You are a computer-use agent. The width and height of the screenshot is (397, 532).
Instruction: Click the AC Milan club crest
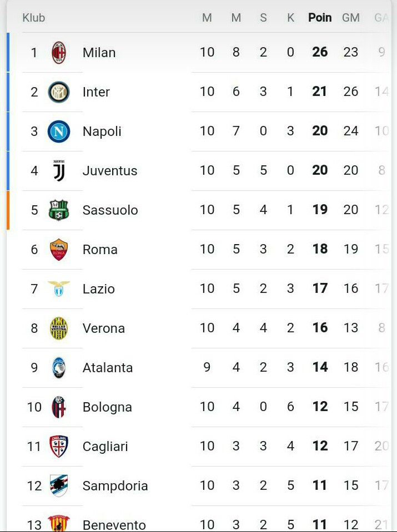tap(59, 53)
